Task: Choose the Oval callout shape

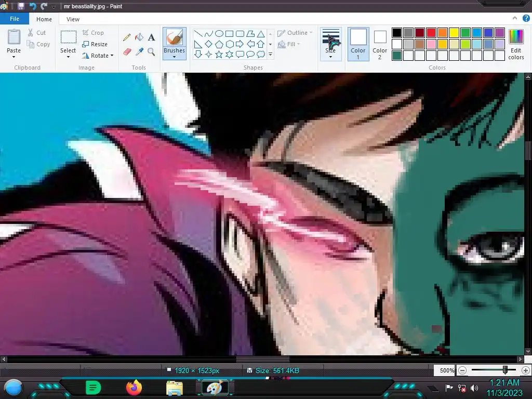Action: coord(250,54)
